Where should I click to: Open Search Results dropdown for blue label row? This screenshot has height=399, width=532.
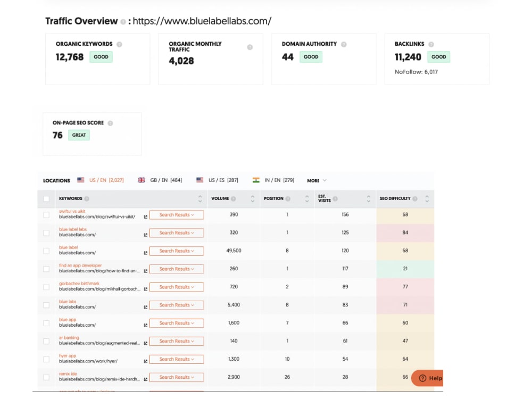click(x=177, y=251)
